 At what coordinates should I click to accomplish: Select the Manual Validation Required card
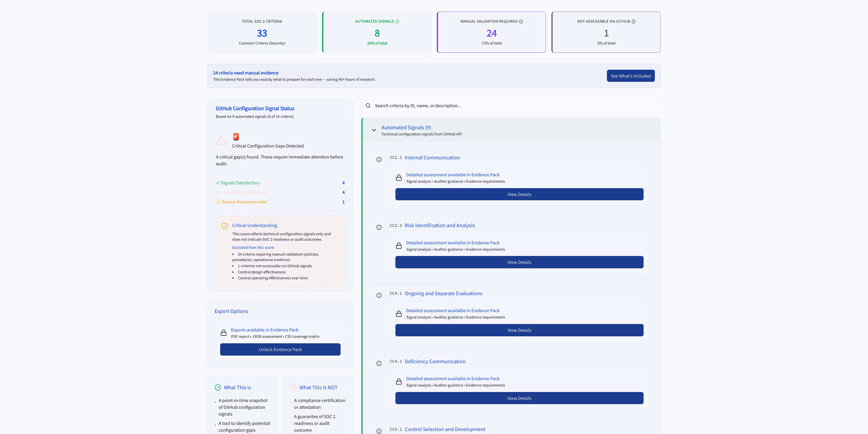491,32
